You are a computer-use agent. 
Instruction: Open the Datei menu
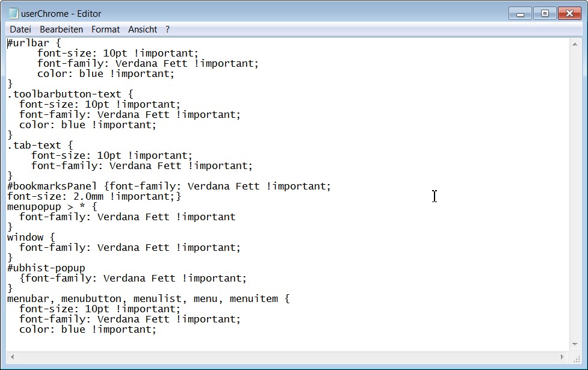tap(20, 29)
